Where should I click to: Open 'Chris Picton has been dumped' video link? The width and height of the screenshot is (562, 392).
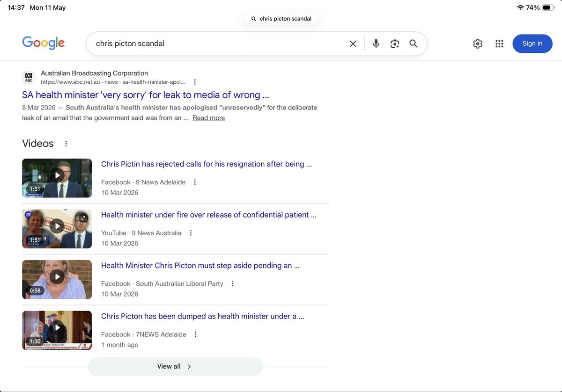[203, 316]
